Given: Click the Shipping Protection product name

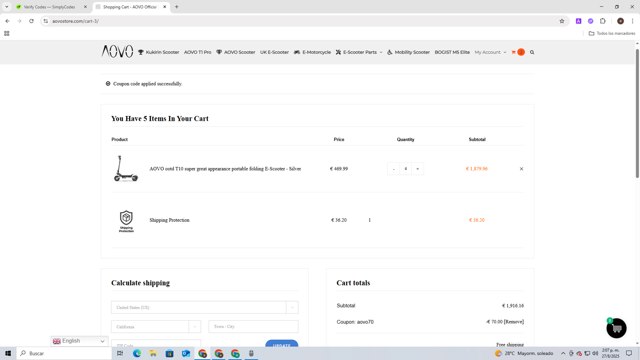Looking at the screenshot, I should [169, 220].
